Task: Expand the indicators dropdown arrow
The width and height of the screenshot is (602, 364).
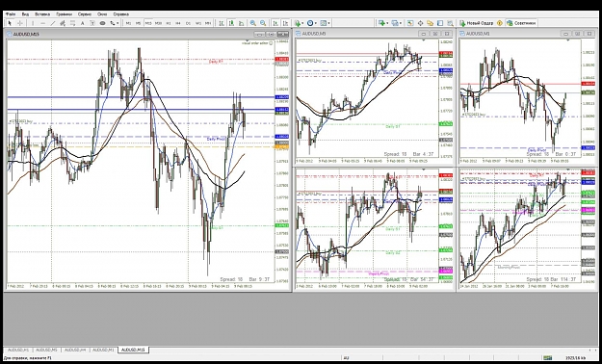Action: 302,23
